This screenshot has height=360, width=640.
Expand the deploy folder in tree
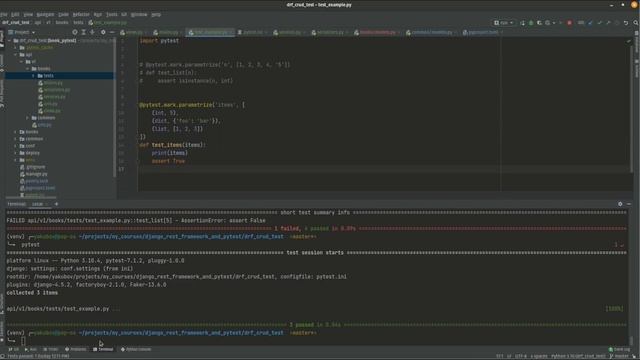[x=16, y=153]
